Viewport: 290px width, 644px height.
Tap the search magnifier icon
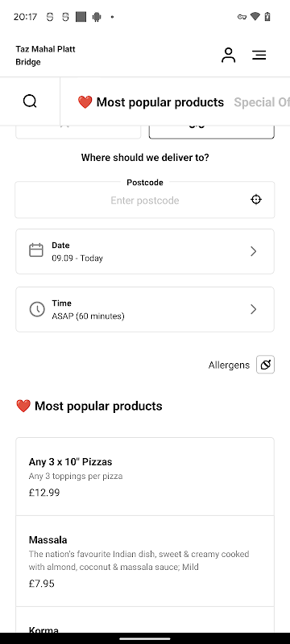30,101
